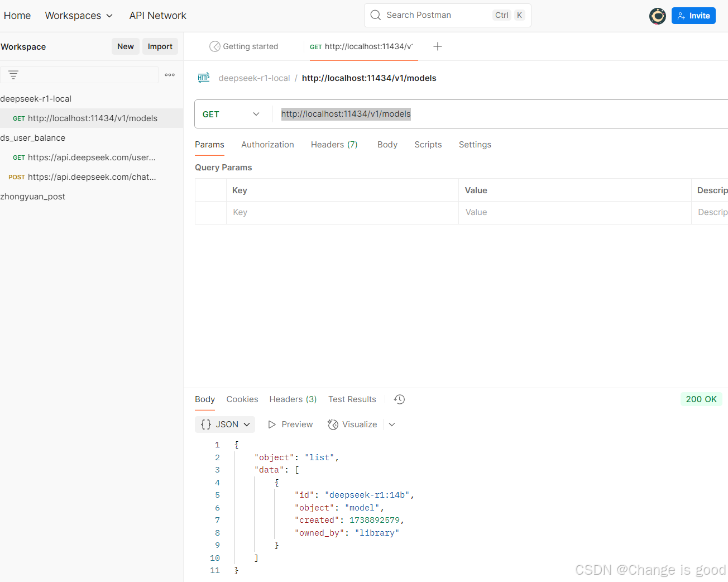The image size is (728, 582).
Task: Click the Preview response button
Action: 290,424
